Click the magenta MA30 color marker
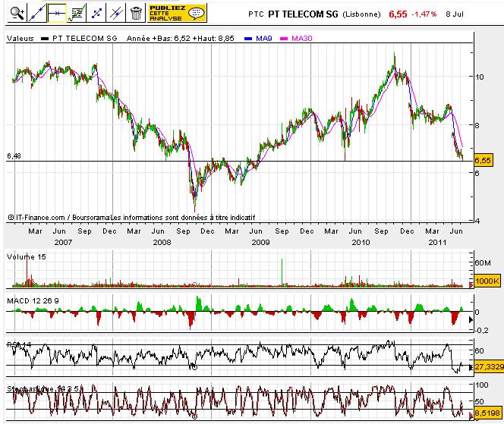 point(284,39)
